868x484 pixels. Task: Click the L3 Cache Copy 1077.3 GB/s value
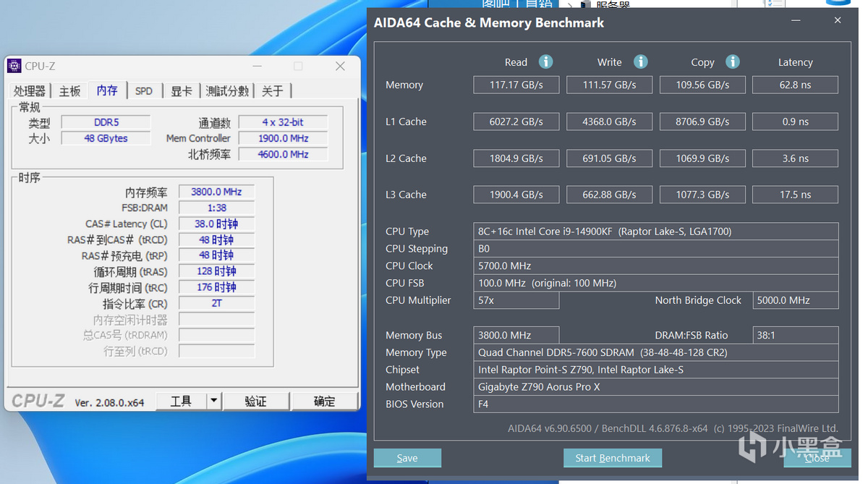tap(702, 195)
